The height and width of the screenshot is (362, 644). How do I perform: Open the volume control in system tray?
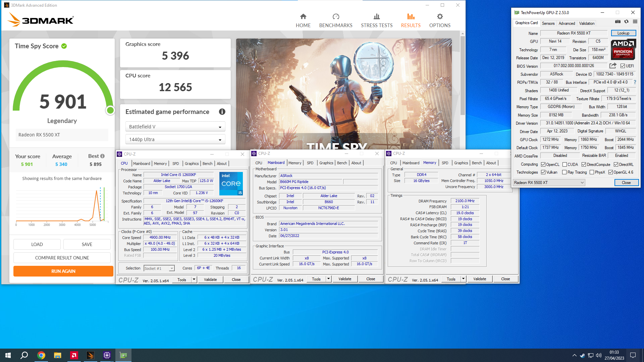[x=599, y=355]
